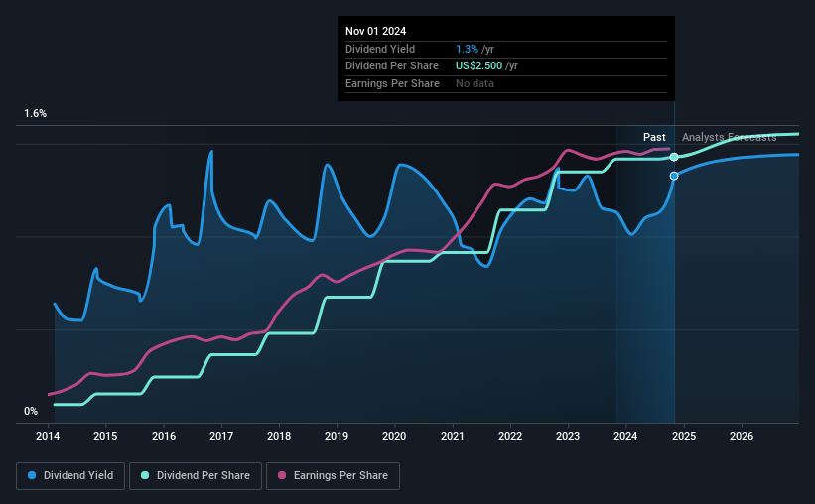Click the 2016 x-axis label

(x=164, y=436)
